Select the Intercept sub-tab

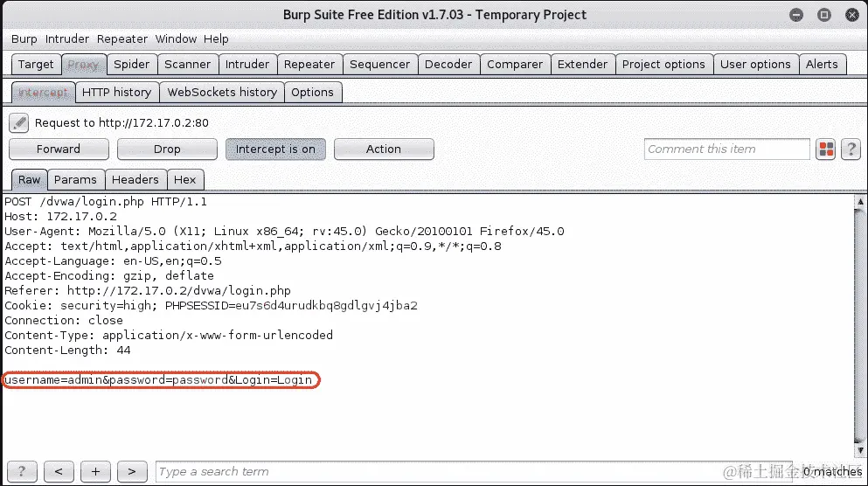43,93
